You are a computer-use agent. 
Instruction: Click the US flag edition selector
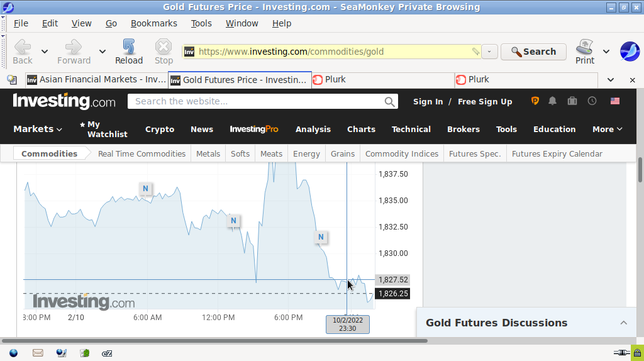[x=615, y=101]
